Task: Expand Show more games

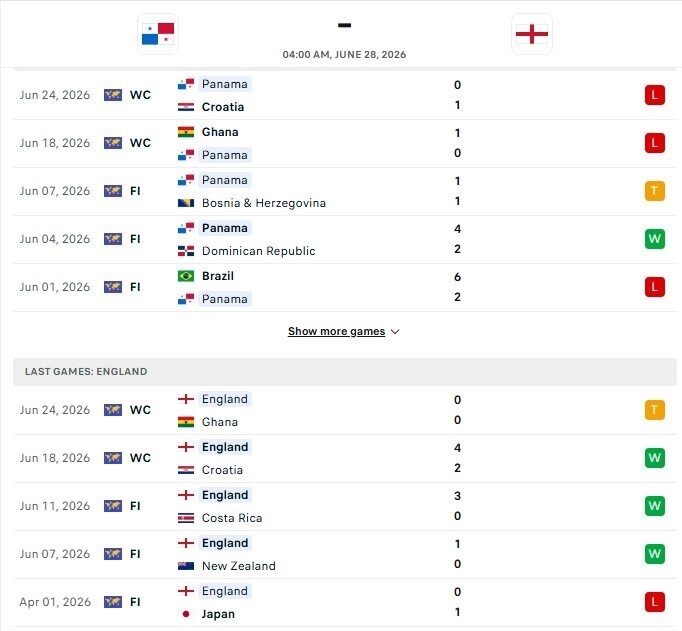Action: point(336,331)
